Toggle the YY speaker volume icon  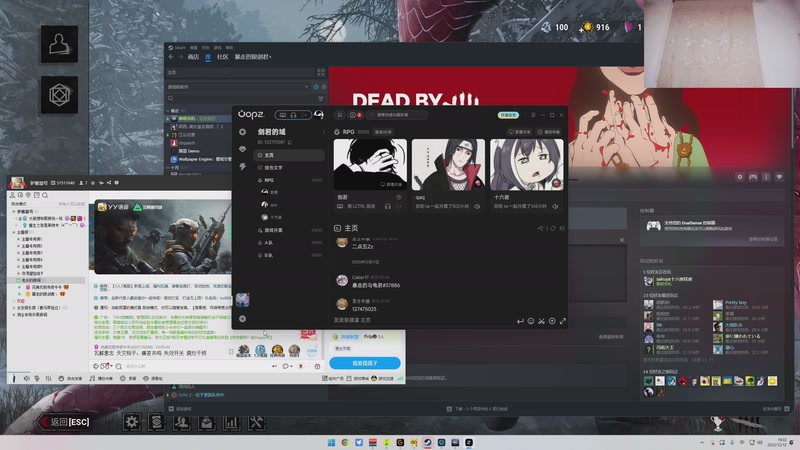pos(27,379)
